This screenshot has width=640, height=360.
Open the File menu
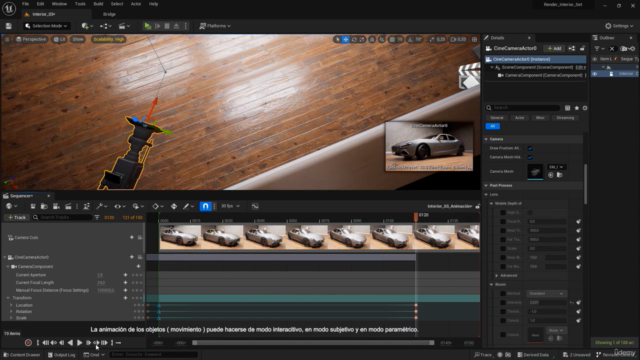(x=25, y=4)
